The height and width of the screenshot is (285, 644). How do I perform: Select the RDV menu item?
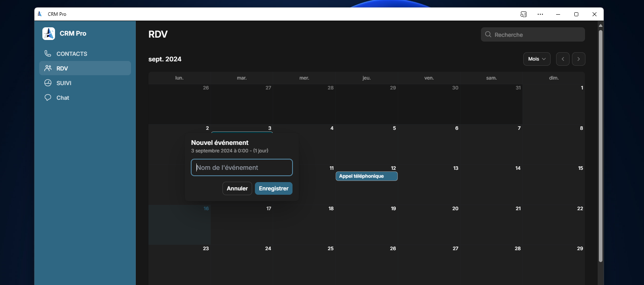[x=85, y=68]
